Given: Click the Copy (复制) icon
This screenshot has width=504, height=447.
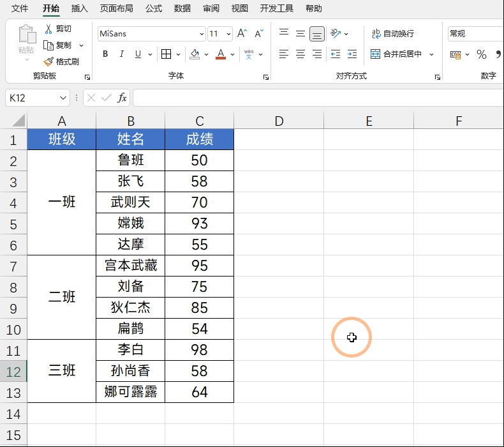Looking at the screenshot, I should (x=48, y=45).
